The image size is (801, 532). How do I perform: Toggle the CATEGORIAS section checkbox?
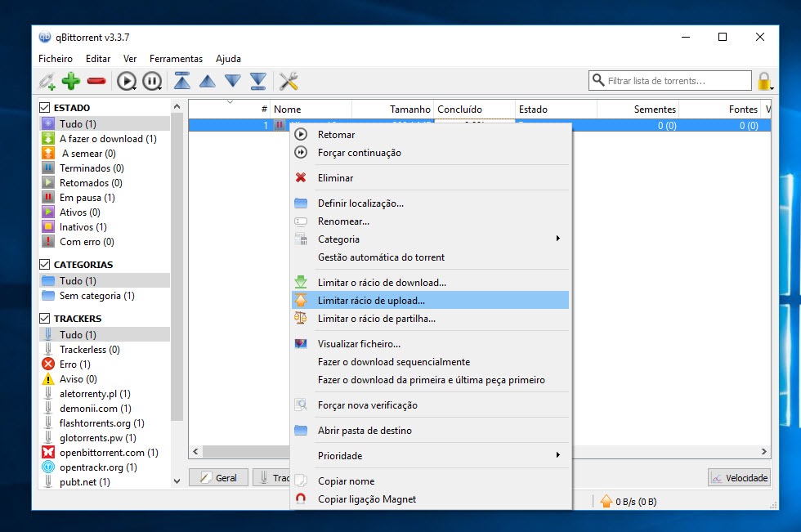[x=45, y=264]
